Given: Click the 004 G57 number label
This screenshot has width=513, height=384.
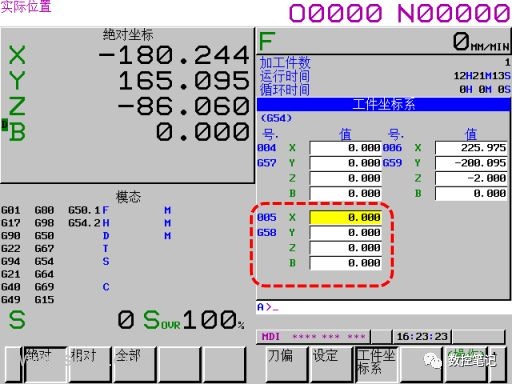Looking at the screenshot, I should pyautogui.click(x=267, y=148).
